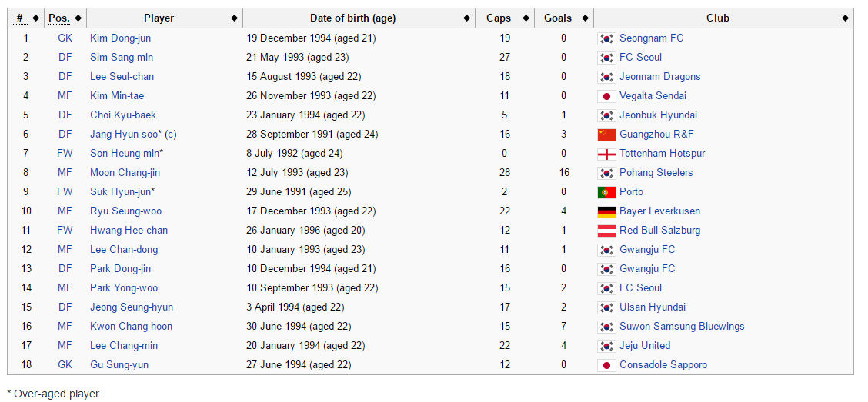Screen dimensions: 868x402
Task: Click the GK position link for Gu Sung-yun
Action: coord(65,365)
